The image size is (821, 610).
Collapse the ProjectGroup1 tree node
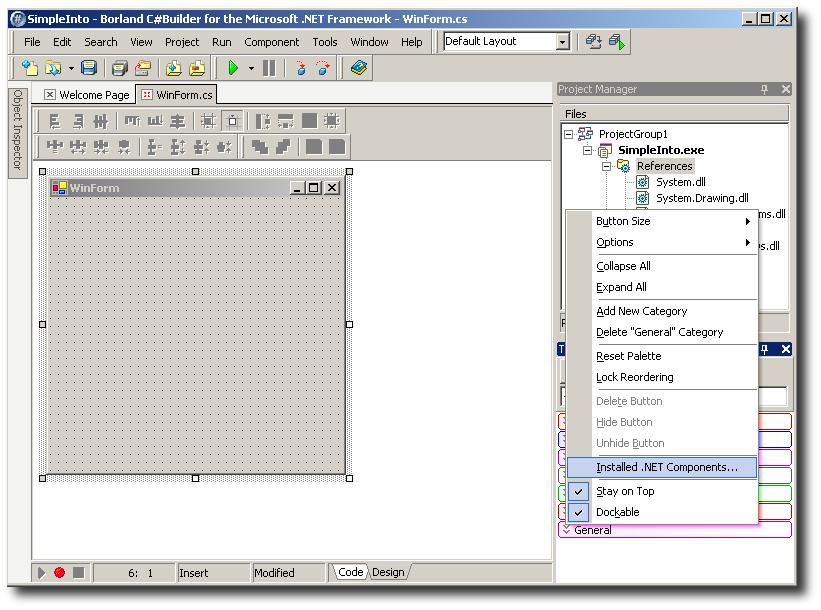[x=569, y=135]
